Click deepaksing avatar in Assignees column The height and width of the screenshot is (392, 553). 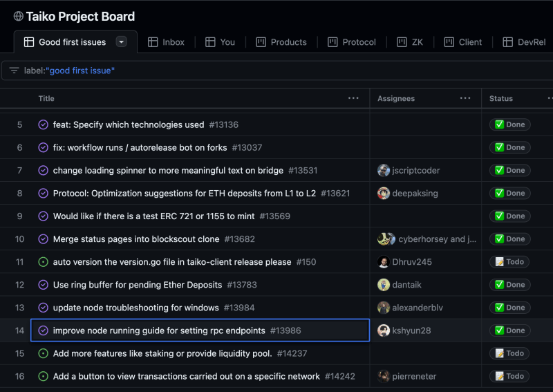point(384,194)
